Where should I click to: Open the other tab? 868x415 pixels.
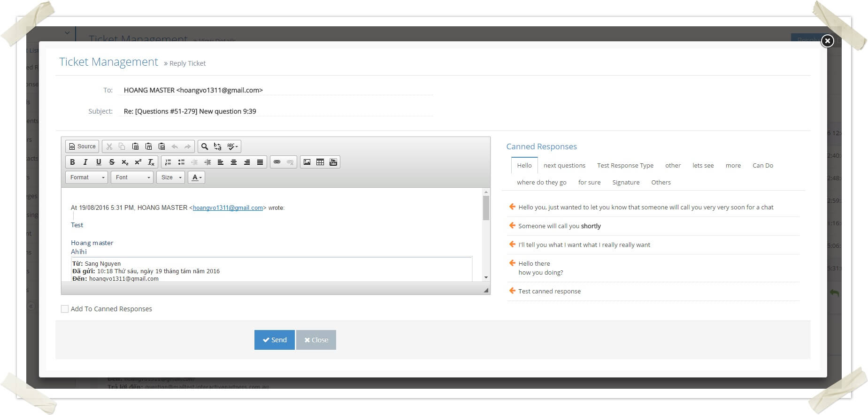point(673,165)
